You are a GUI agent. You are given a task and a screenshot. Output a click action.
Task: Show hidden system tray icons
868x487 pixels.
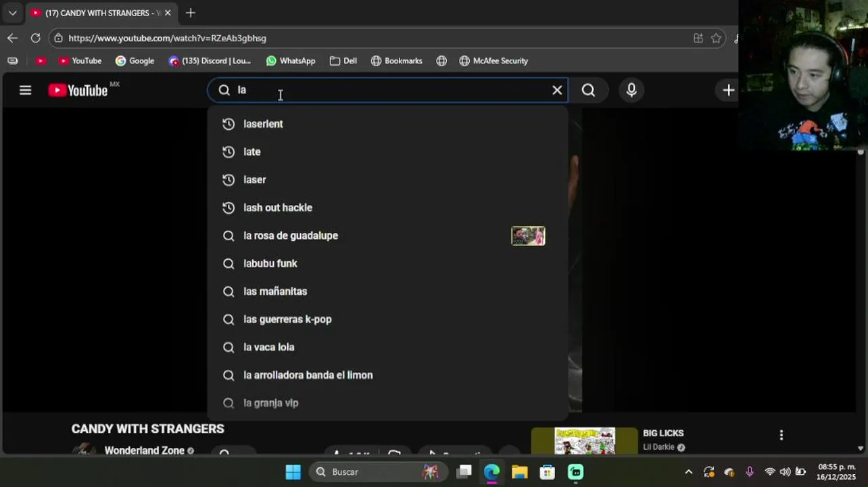coord(688,472)
